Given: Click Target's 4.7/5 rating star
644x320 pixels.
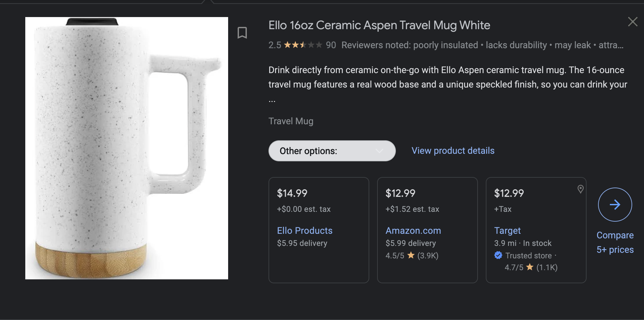Looking at the screenshot, I should tap(530, 267).
